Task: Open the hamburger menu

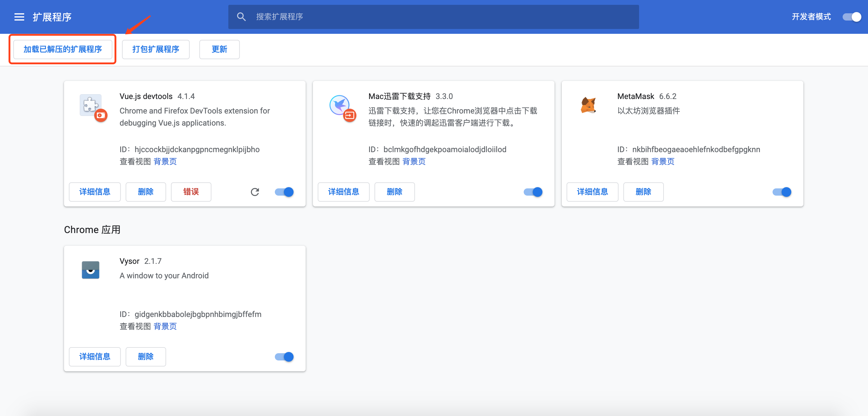Action: point(19,17)
